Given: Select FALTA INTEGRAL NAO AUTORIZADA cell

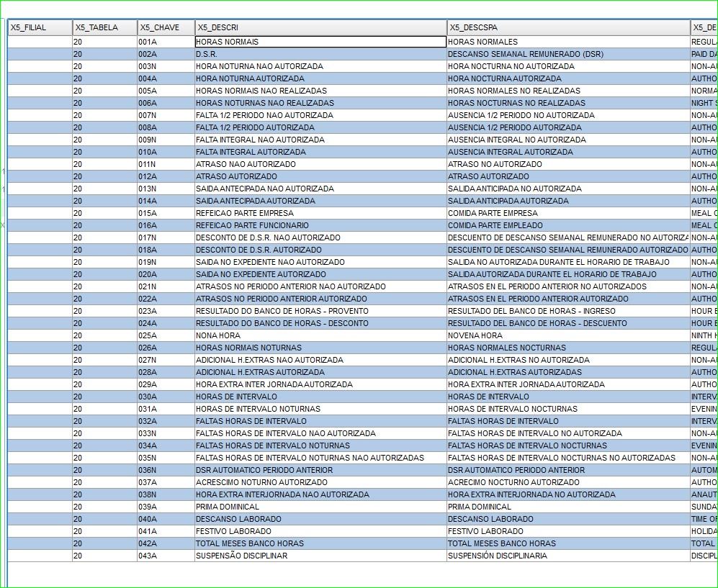Looking at the screenshot, I should [321, 140].
